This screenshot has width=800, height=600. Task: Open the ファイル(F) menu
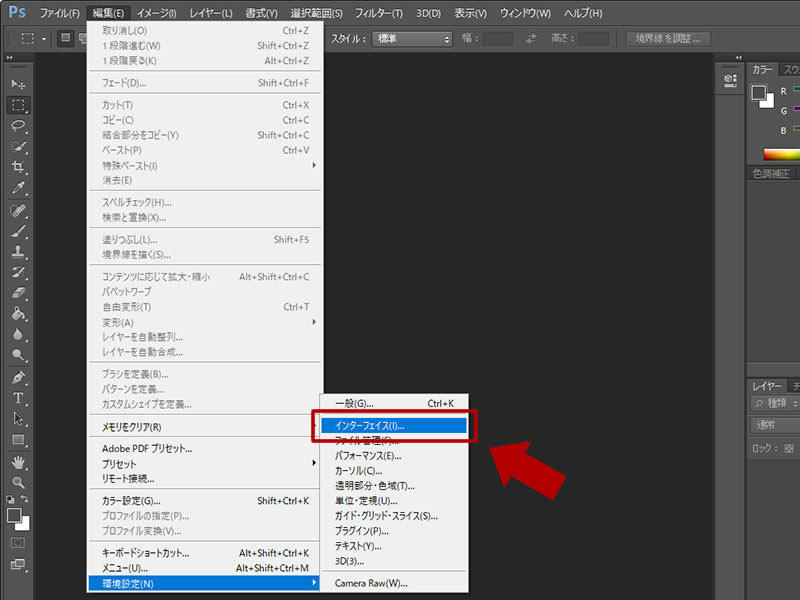point(60,13)
